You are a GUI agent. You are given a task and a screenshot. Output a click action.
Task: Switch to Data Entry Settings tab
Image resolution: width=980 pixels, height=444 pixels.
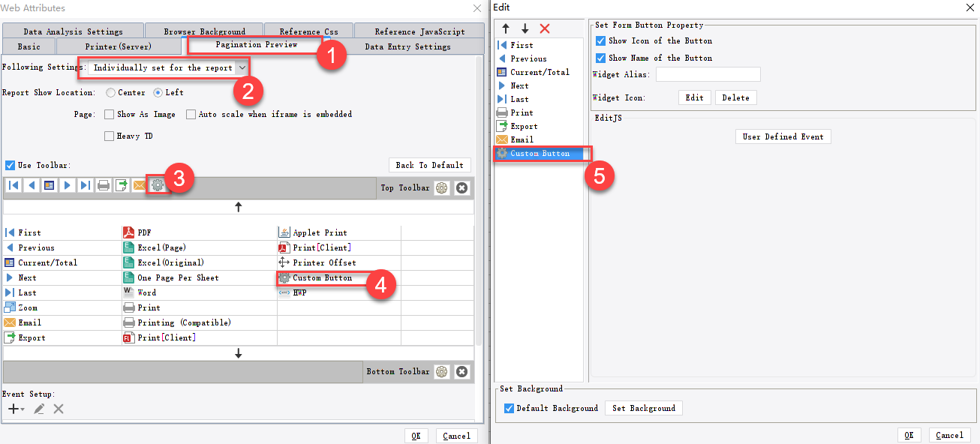point(407,46)
